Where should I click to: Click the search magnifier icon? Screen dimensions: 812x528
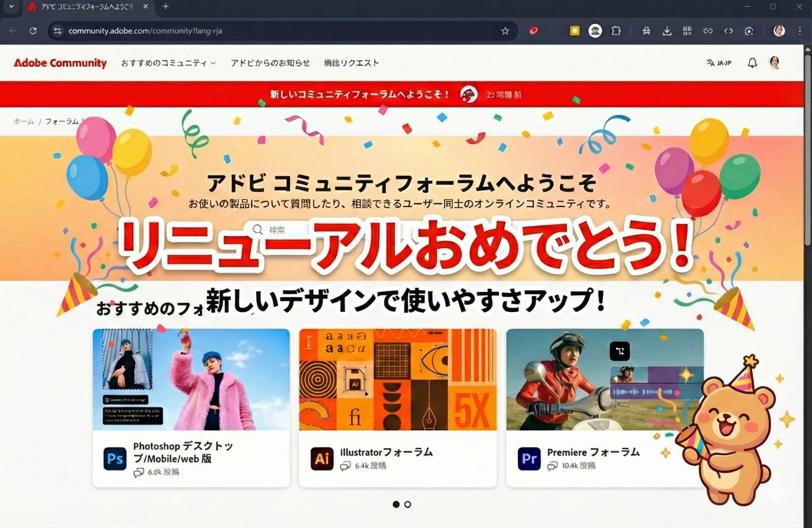(x=258, y=229)
